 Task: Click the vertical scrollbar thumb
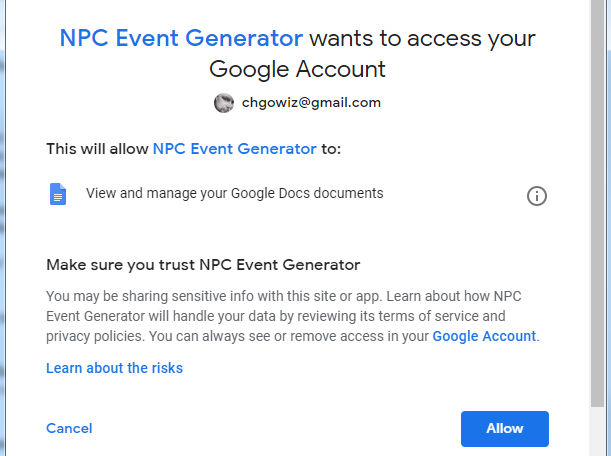(x=597, y=203)
